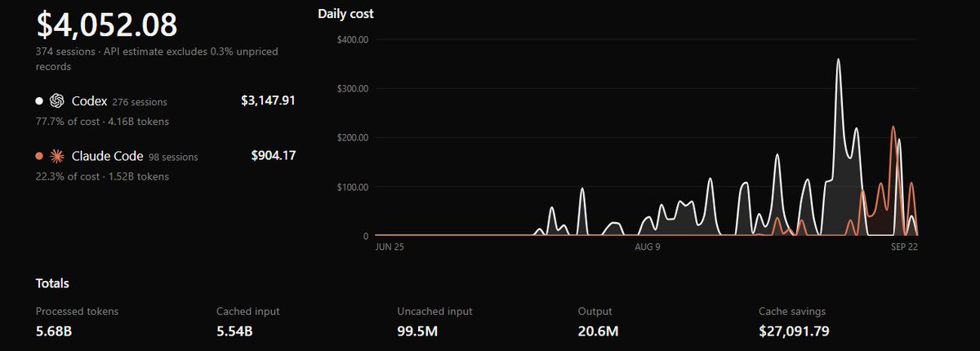Screen dimensions: 980x351
Task: Select the 5.54B cached input value
Action: pos(234,331)
